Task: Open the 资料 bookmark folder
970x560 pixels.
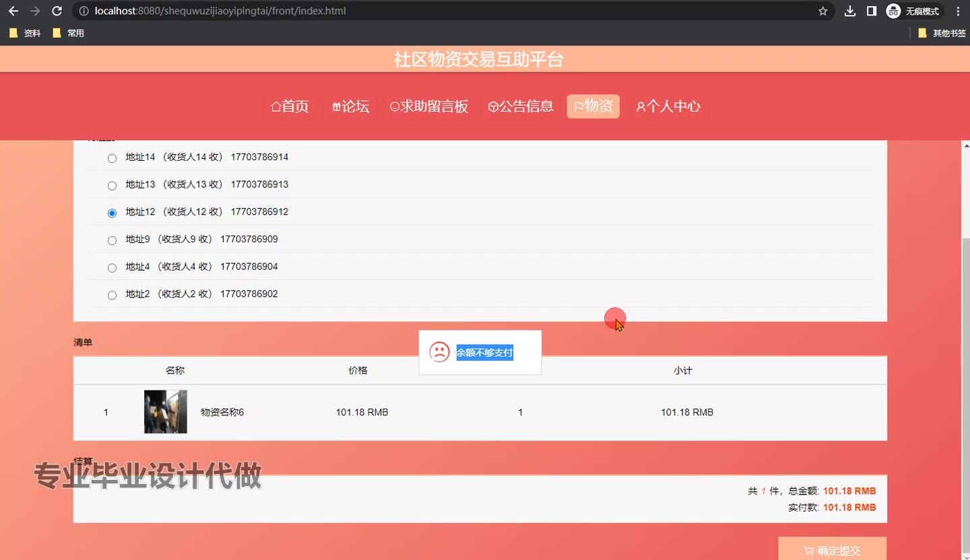Action: click(25, 33)
